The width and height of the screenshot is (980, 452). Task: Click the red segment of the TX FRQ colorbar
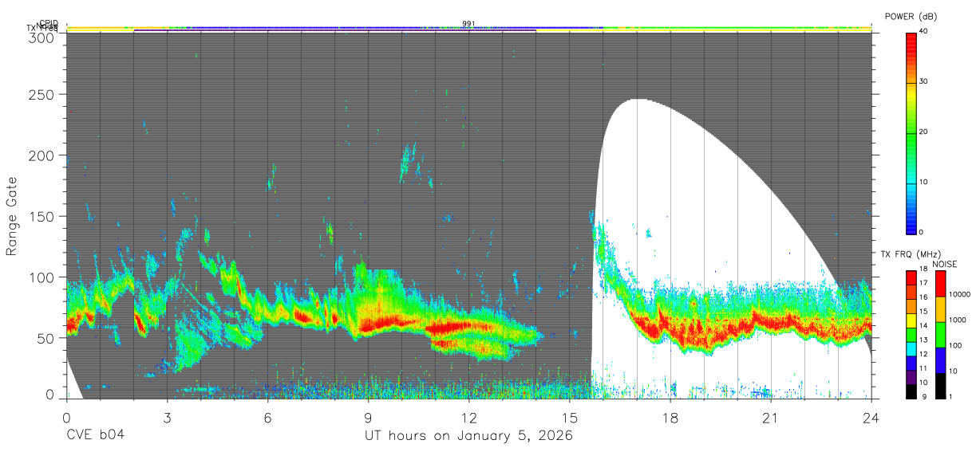[911, 278]
